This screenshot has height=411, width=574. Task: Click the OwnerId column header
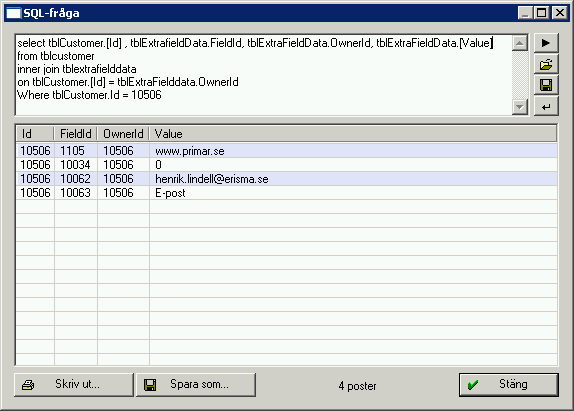coord(123,134)
